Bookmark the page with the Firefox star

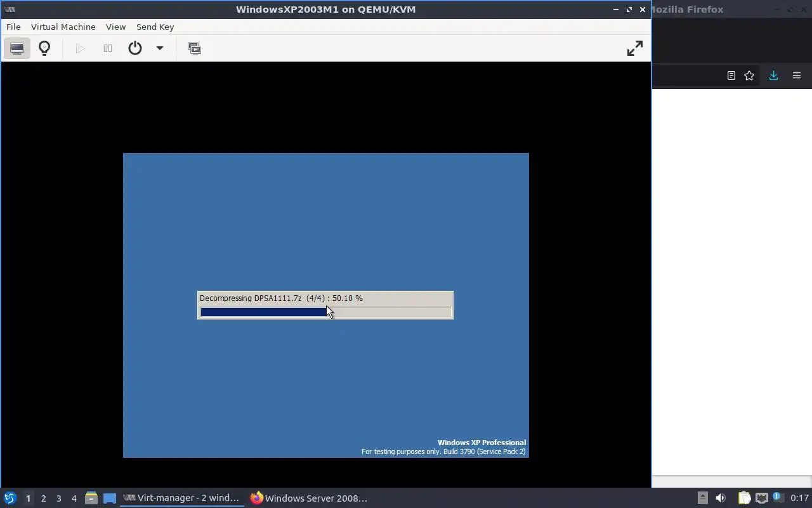[x=749, y=76]
